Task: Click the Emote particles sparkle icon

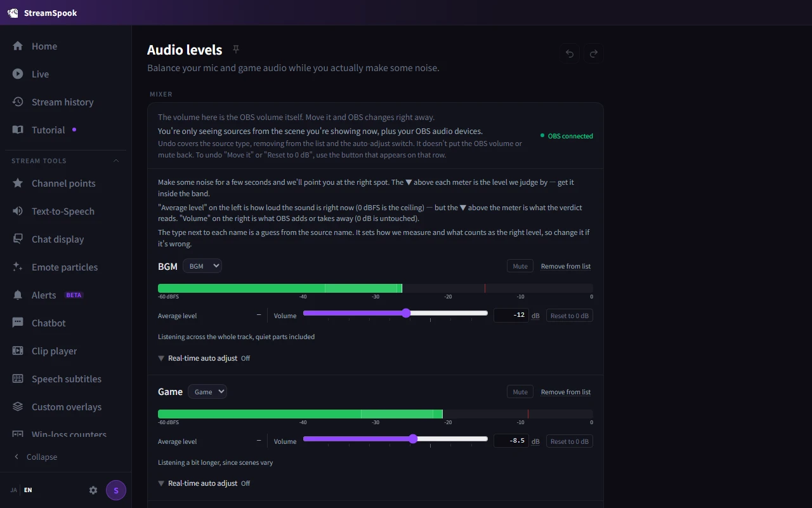Action: click(18, 267)
